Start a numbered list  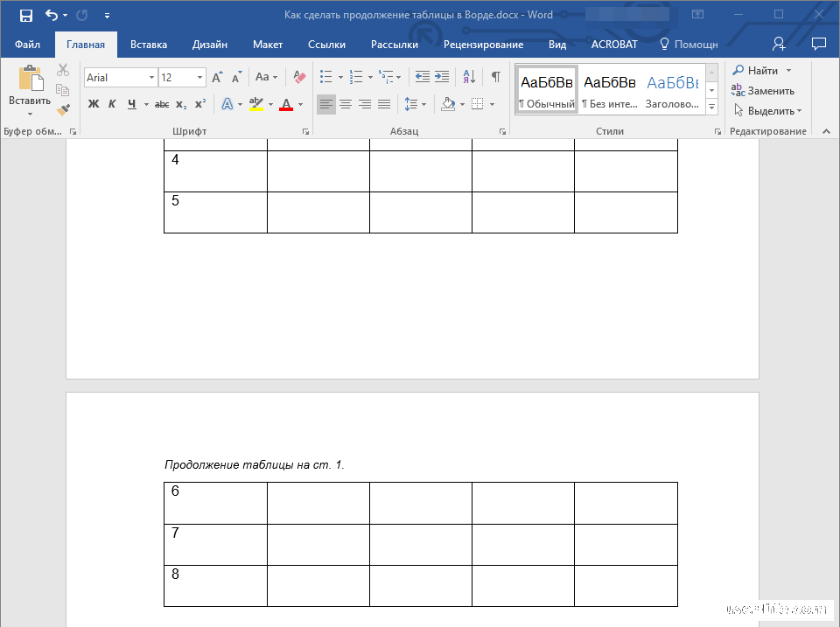click(x=356, y=77)
